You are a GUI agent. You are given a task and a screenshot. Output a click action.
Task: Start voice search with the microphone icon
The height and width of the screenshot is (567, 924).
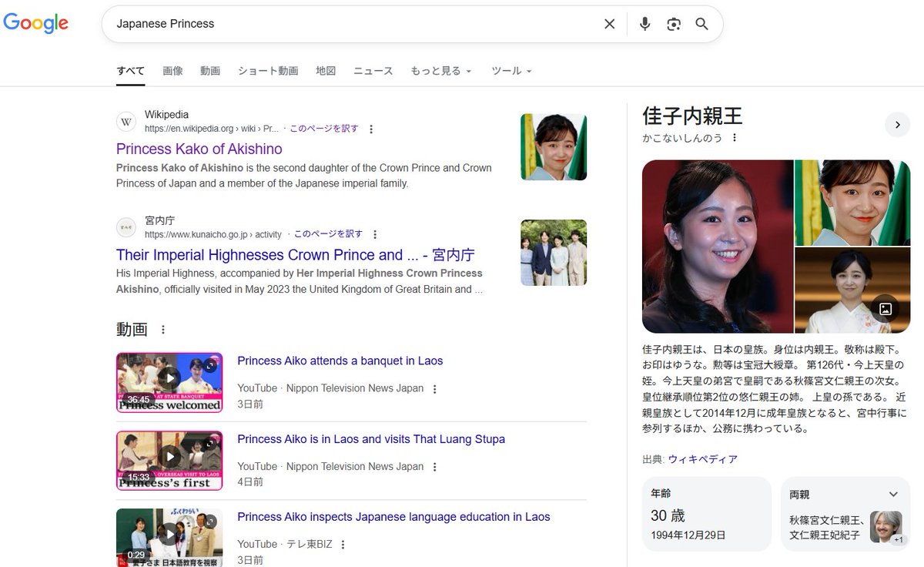pos(645,24)
